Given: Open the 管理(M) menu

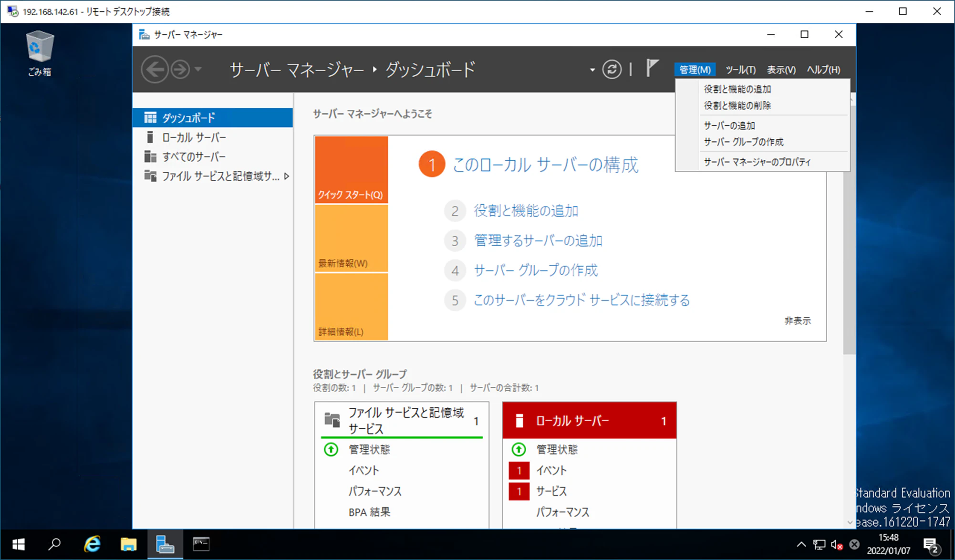Looking at the screenshot, I should click(x=695, y=70).
